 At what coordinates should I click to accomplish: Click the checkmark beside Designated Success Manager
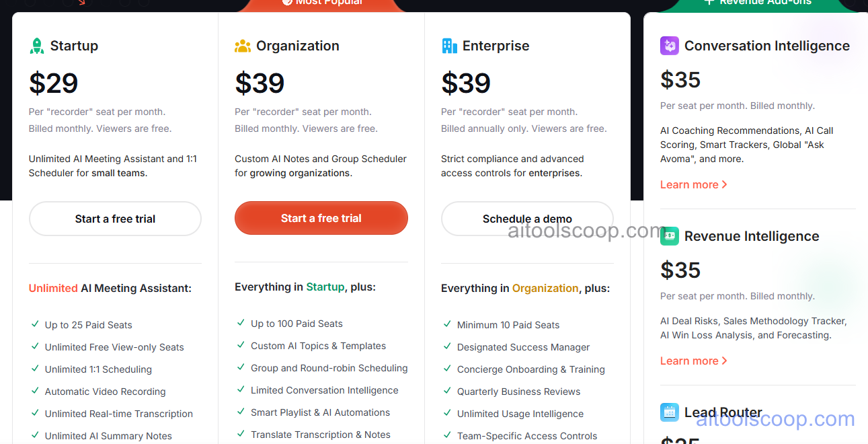click(447, 346)
